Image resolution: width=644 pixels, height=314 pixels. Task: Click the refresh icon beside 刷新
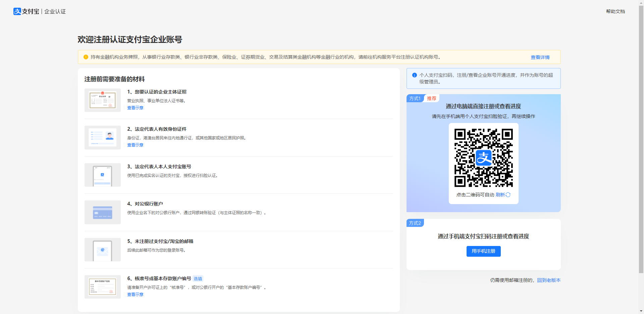click(x=508, y=195)
